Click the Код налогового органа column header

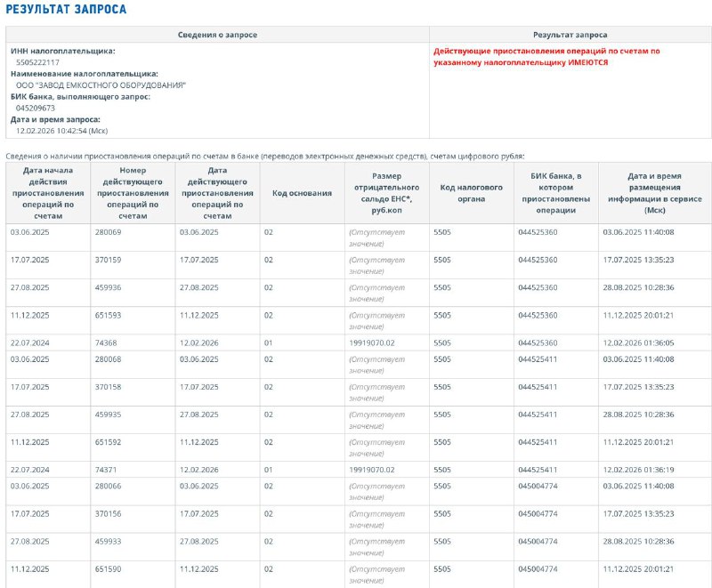pyautogui.click(x=471, y=193)
